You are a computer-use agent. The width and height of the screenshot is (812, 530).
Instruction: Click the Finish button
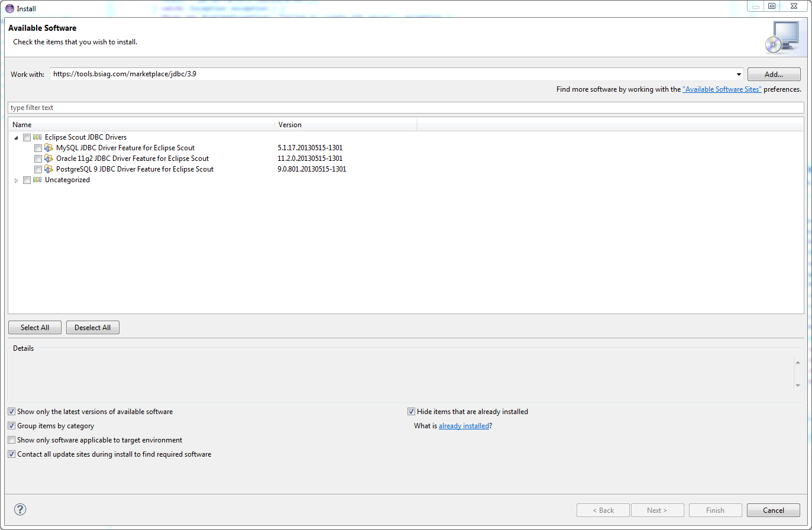715,510
